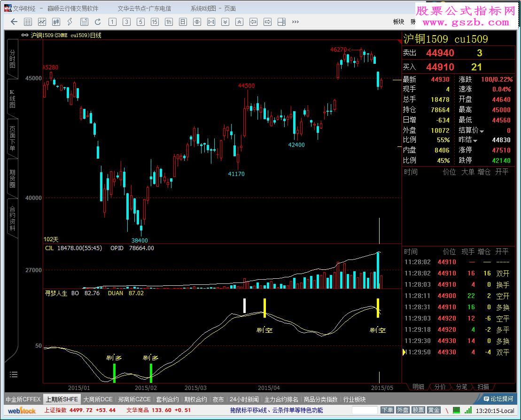Select the 1h hourly period icon
The width and height of the screenshot is (521, 420).
(169, 22)
